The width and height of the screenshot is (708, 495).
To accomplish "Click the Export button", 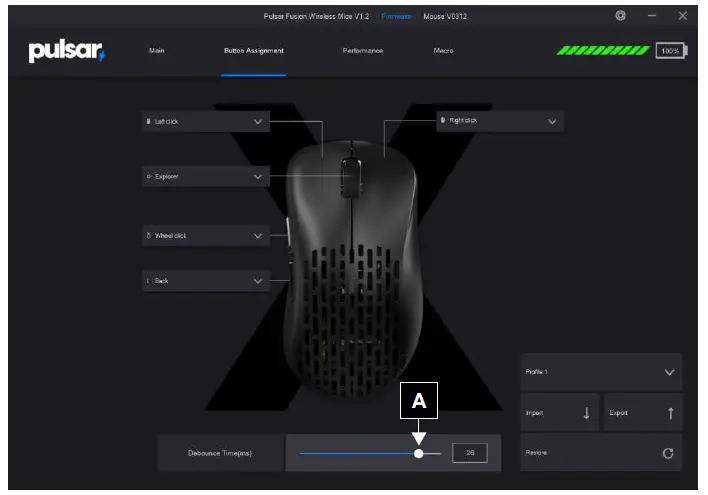I will coord(643,413).
